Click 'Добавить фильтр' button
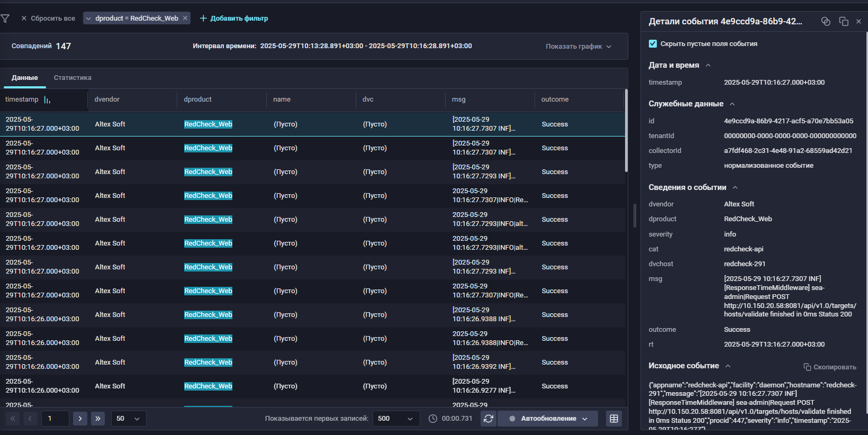Viewport: 868px width, 435px height. click(234, 19)
